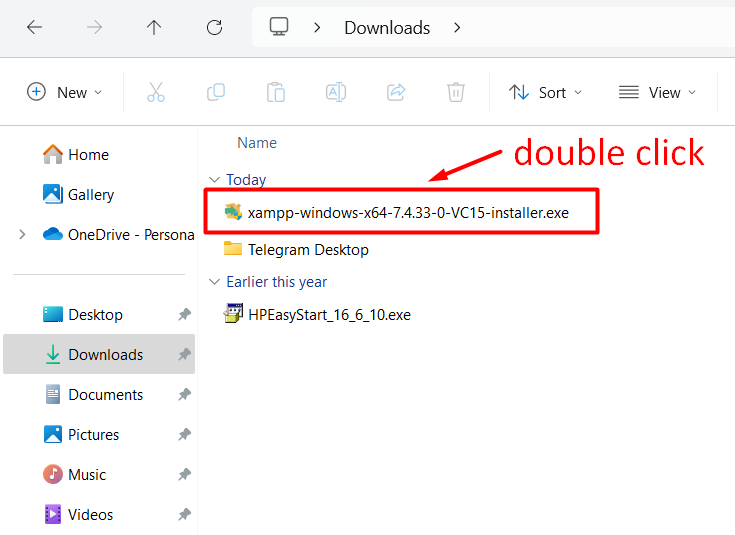
Task: Open Pictures in the sidebar
Action: pos(81,434)
